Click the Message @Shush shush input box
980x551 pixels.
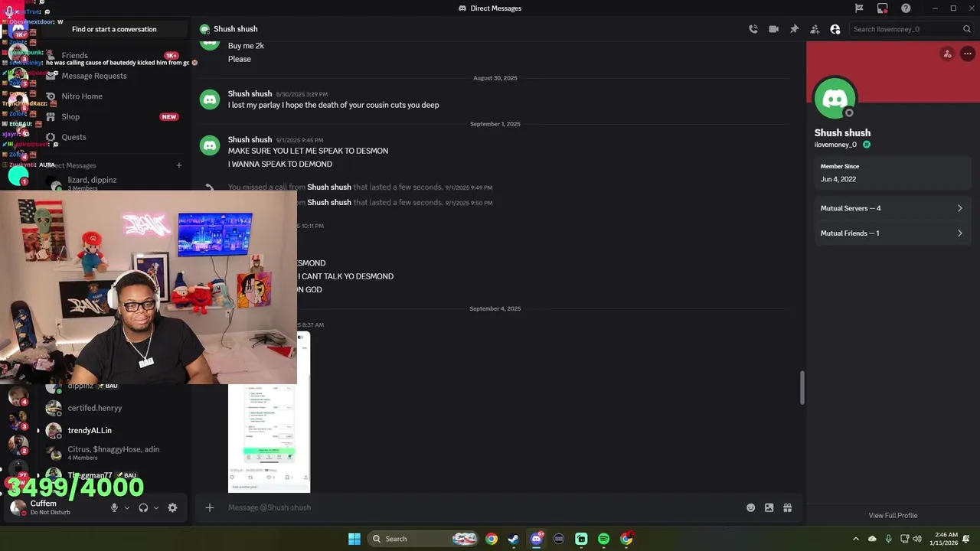[x=482, y=507]
